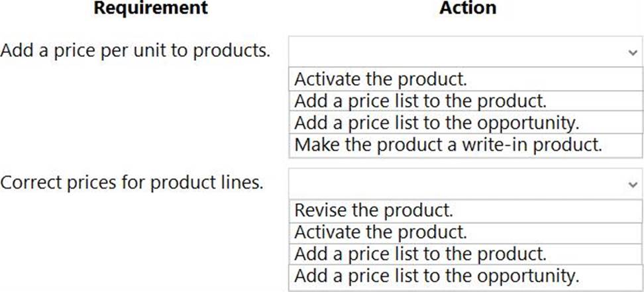
Task: Pick 'Add a price list to the opportunity.' in first list
Action: (465, 122)
